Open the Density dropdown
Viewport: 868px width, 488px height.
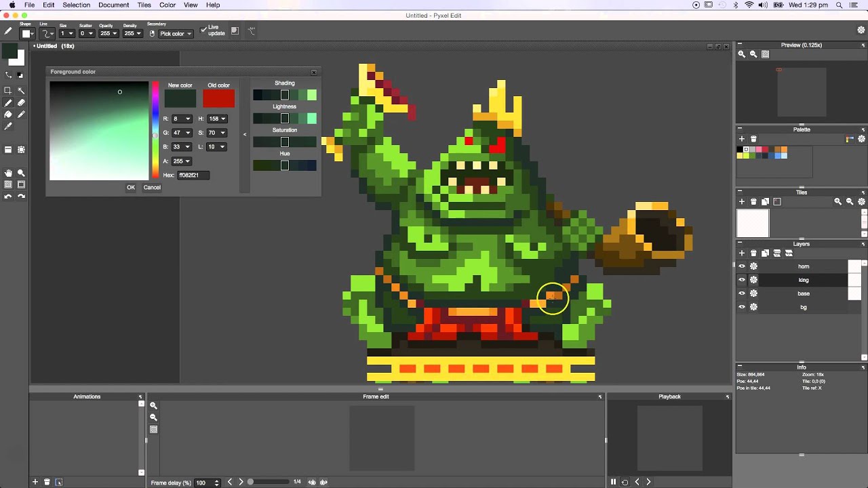pos(132,33)
